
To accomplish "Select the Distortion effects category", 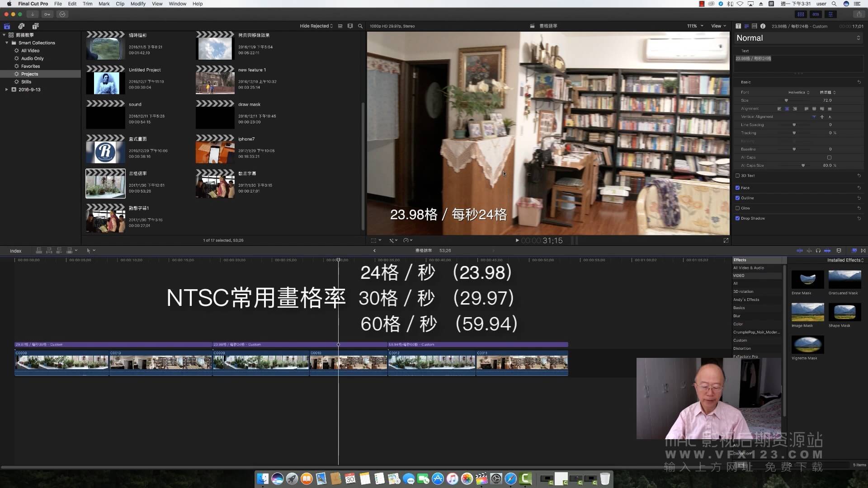I will [x=742, y=349].
